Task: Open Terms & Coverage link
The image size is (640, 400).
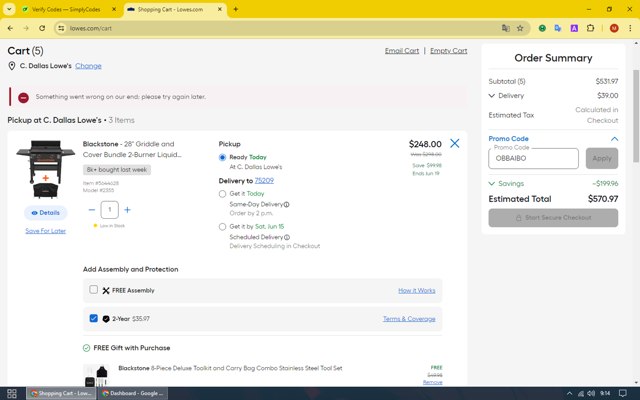Action: click(x=409, y=319)
